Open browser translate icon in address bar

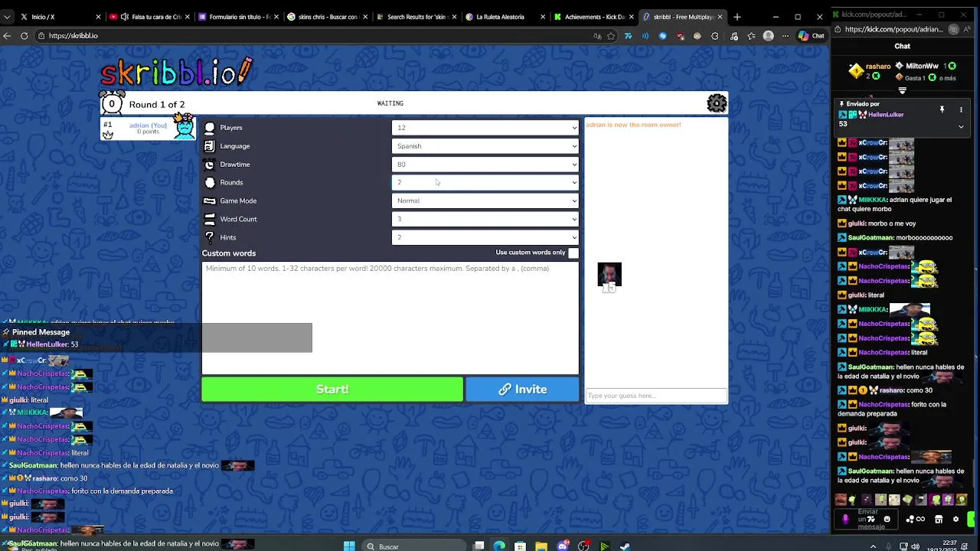click(597, 36)
